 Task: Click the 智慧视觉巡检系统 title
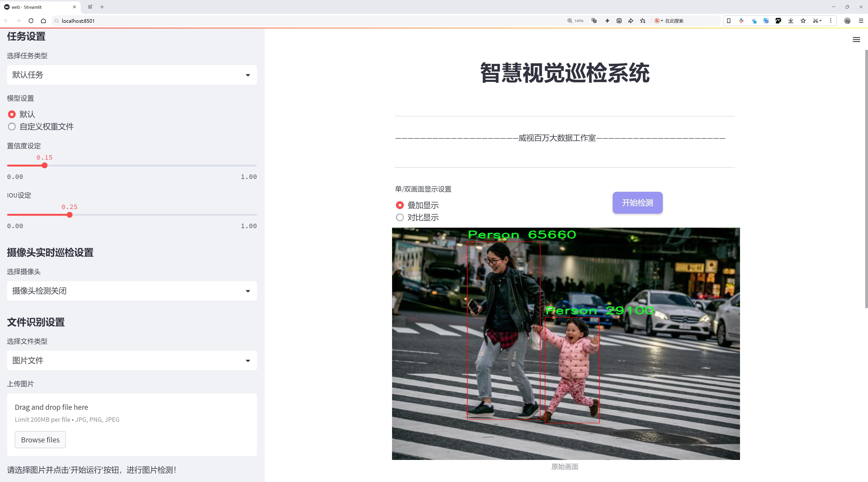pos(565,73)
